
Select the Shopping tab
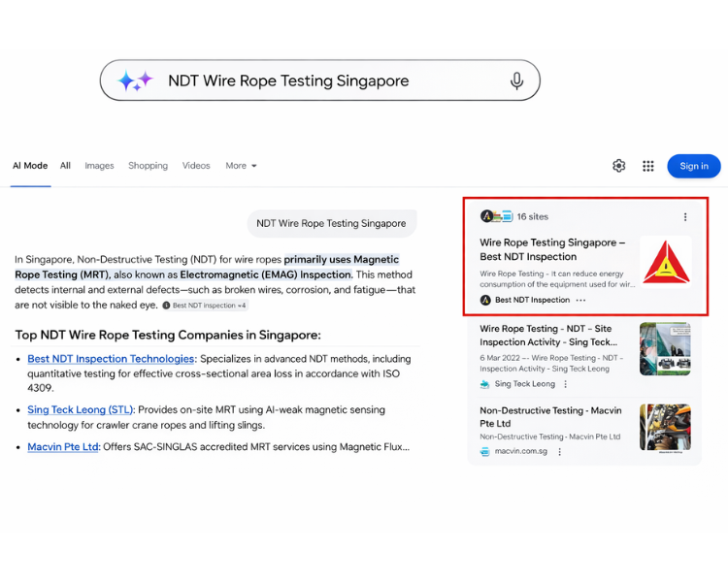click(x=148, y=166)
